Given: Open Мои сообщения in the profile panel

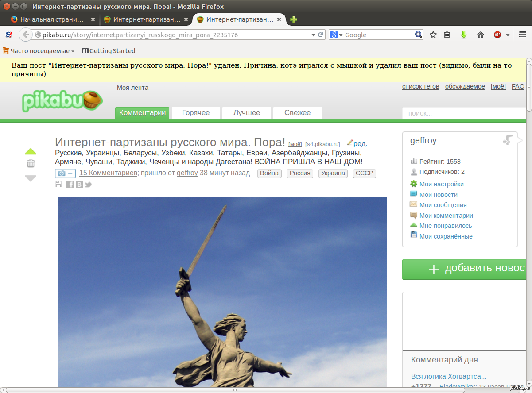Looking at the screenshot, I should click(443, 205).
